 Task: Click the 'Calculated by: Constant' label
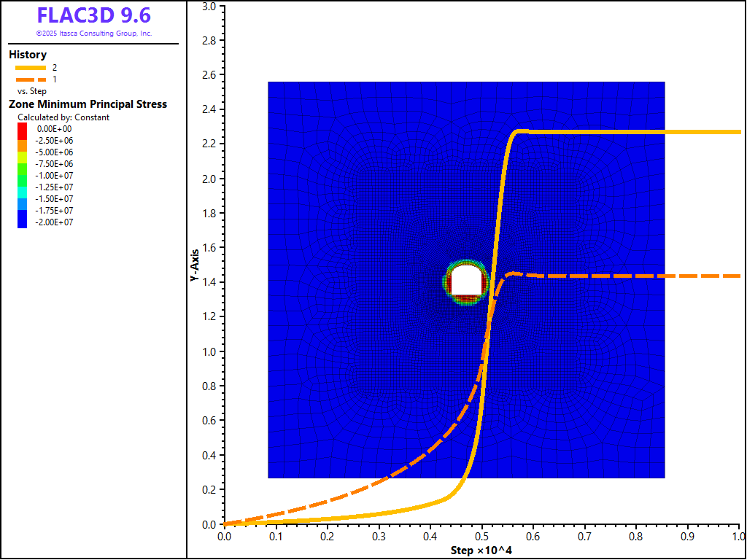tap(63, 117)
